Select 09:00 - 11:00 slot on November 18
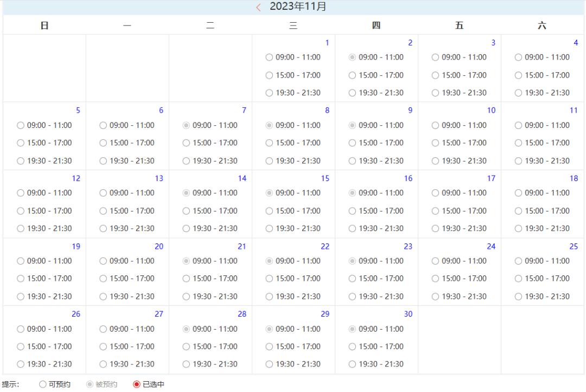586x392 pixels. (518, 193)
